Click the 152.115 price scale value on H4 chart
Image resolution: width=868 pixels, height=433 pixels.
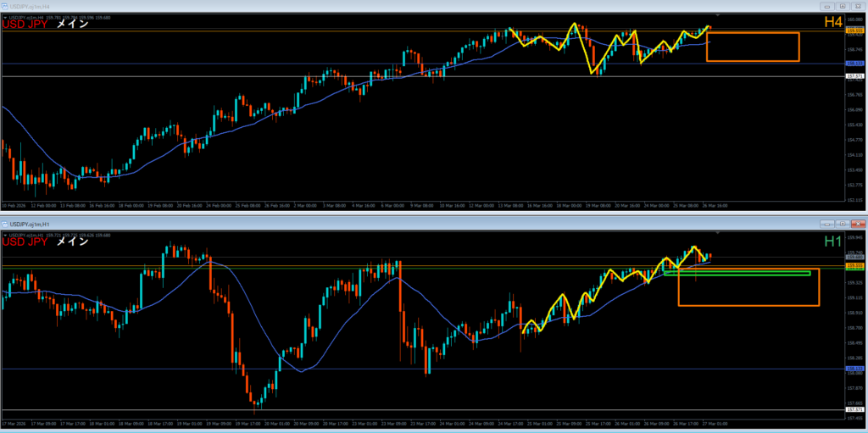pyautogui.click(x=855, y=200)
